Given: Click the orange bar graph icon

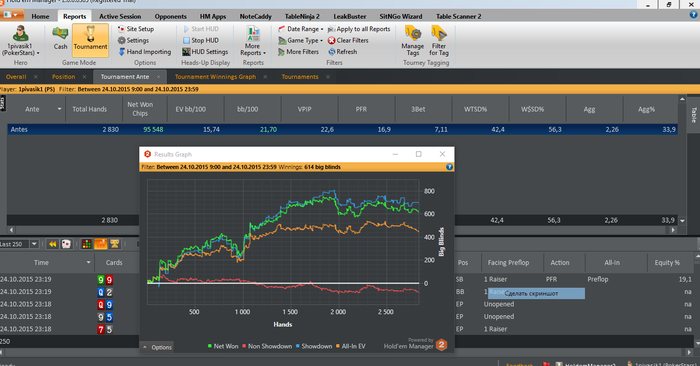Looking at the screenshot, I should click(100, 244).
